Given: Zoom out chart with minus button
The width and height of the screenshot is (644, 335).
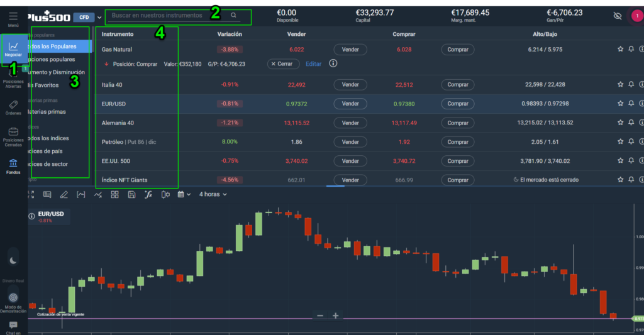Looking at the screenshot, I should click(x=320, y=316).
